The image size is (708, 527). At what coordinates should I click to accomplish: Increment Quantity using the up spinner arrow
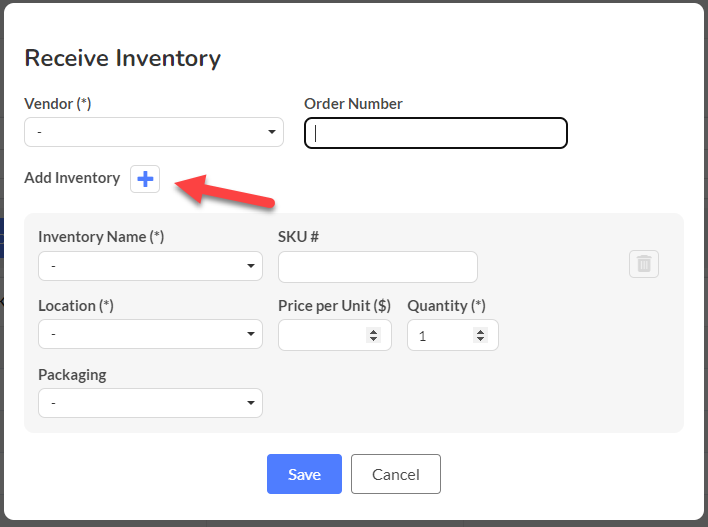(x=480, y=332)
